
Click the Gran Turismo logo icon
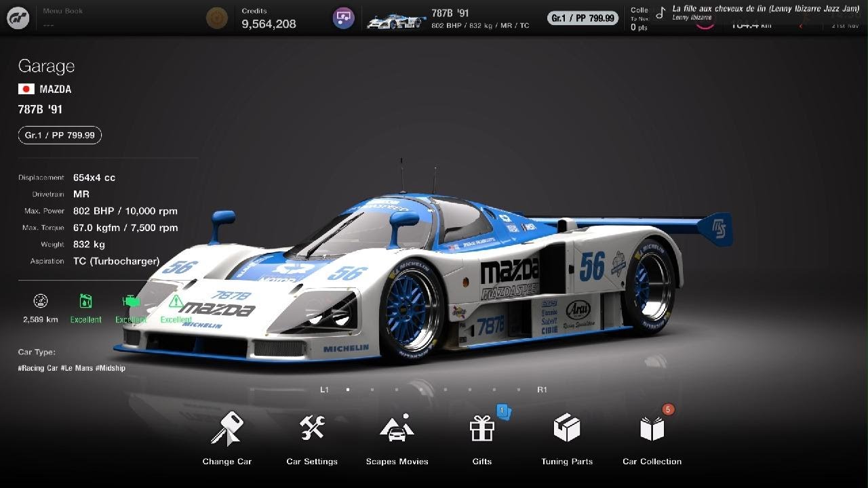click(x=18, y=18)
